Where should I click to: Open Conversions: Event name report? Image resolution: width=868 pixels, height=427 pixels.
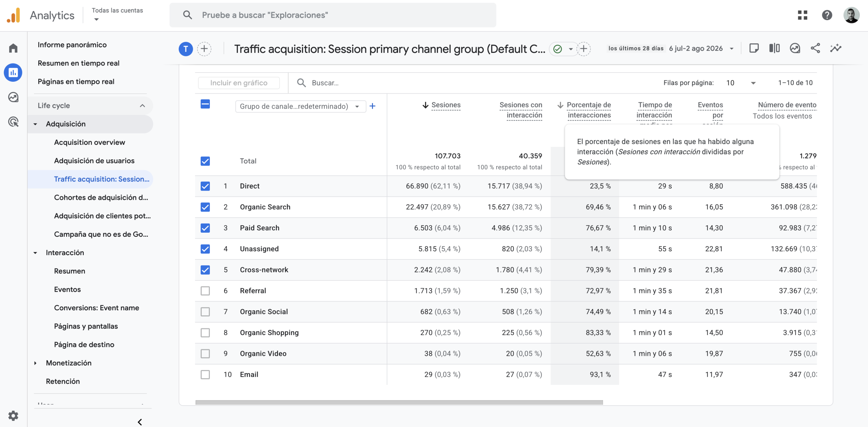coord(97,308)
